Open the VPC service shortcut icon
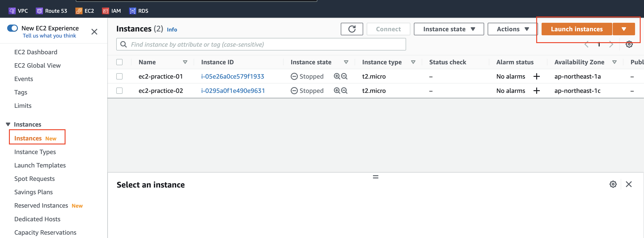644x238 pixels. click(12, 11)
